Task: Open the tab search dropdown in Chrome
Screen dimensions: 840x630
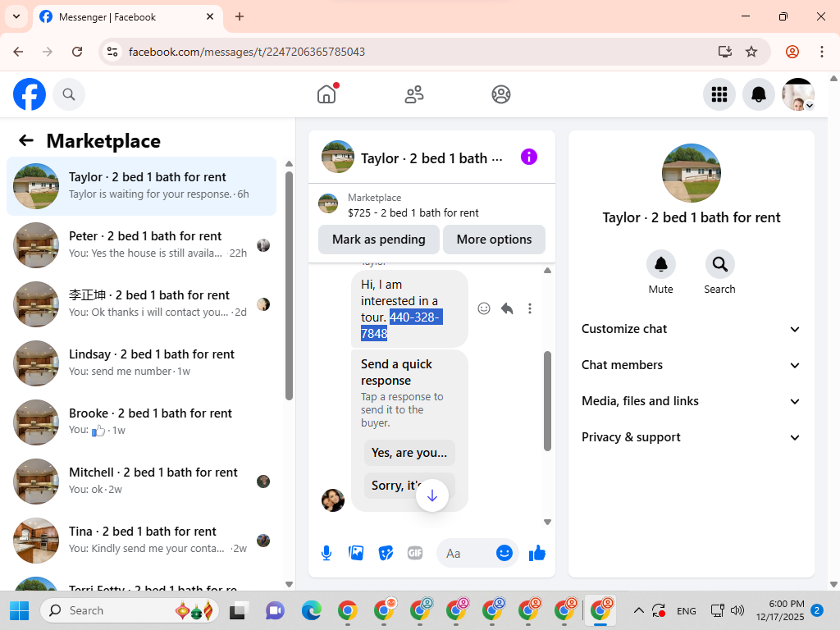Action: click(x=16, y=16)
